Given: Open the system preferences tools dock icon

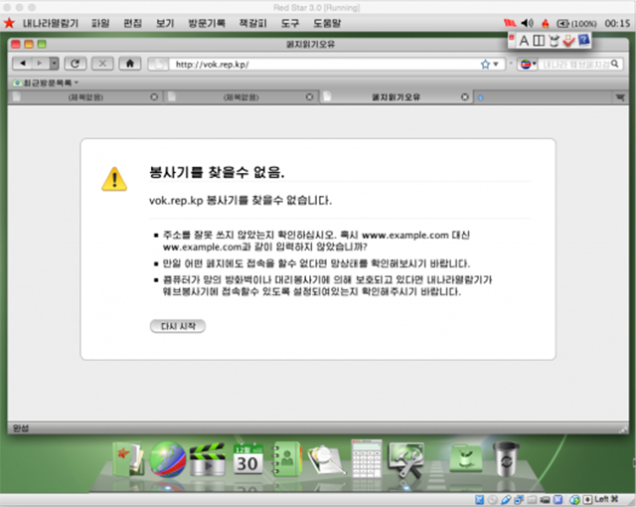Looking at the screenshot, I should click(406, 460).
